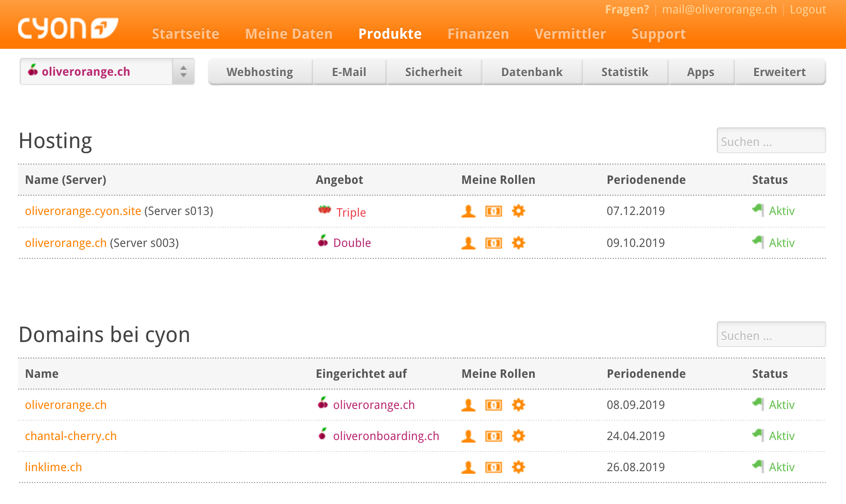Open the Datenbank menu tab

tap(532, 72)
